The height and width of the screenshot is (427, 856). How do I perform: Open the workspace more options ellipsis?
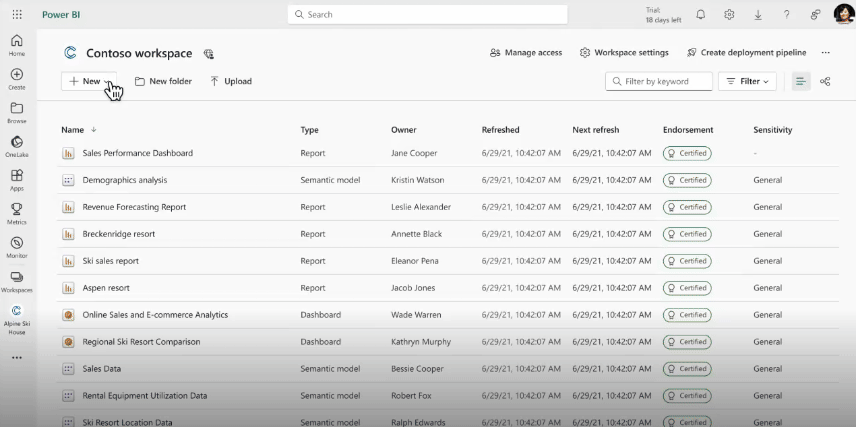point(825,53)
